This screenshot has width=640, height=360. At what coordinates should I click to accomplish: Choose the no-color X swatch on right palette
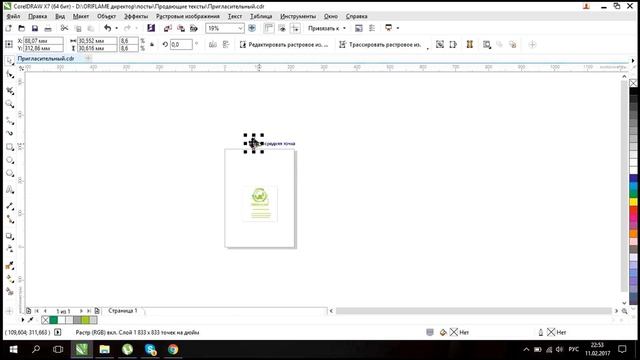633,83
